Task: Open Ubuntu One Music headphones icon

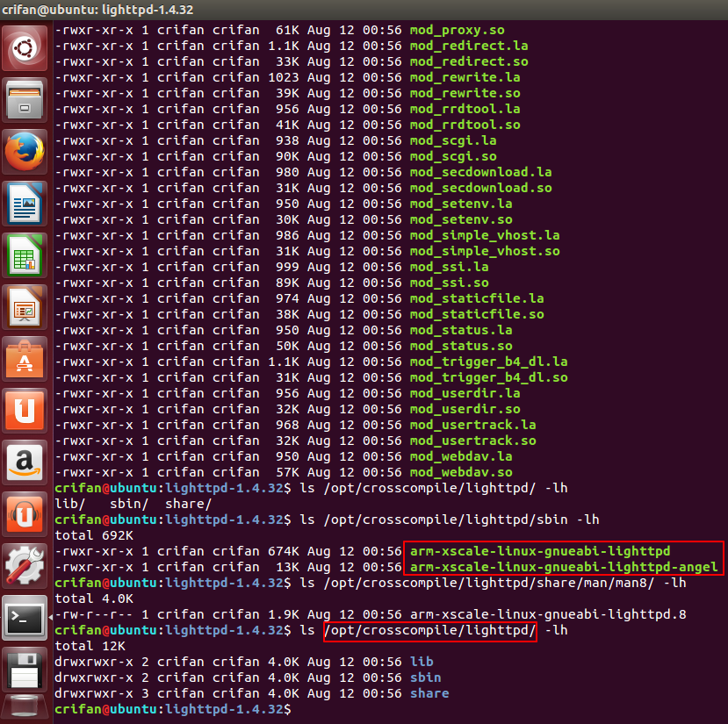Action: point(25,514)
